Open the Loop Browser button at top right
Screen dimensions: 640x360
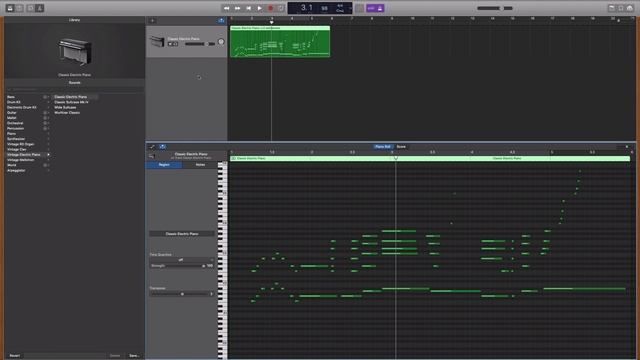[x=621, y=8]
